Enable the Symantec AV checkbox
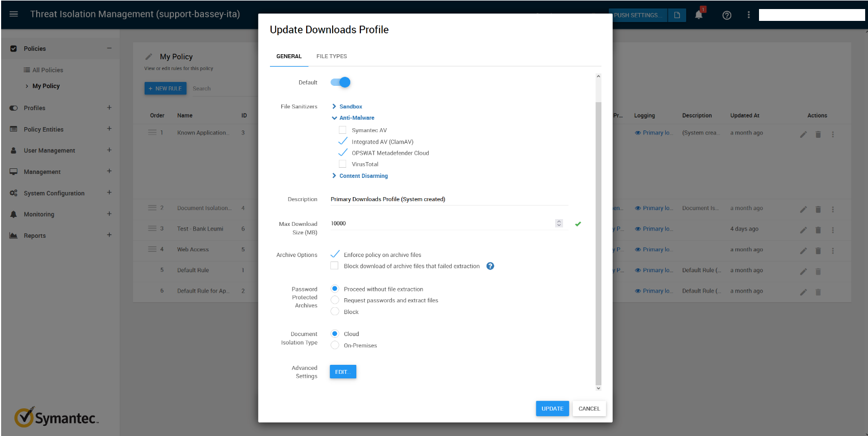Viewport: 868px width, 436px height. coord(342,130)
